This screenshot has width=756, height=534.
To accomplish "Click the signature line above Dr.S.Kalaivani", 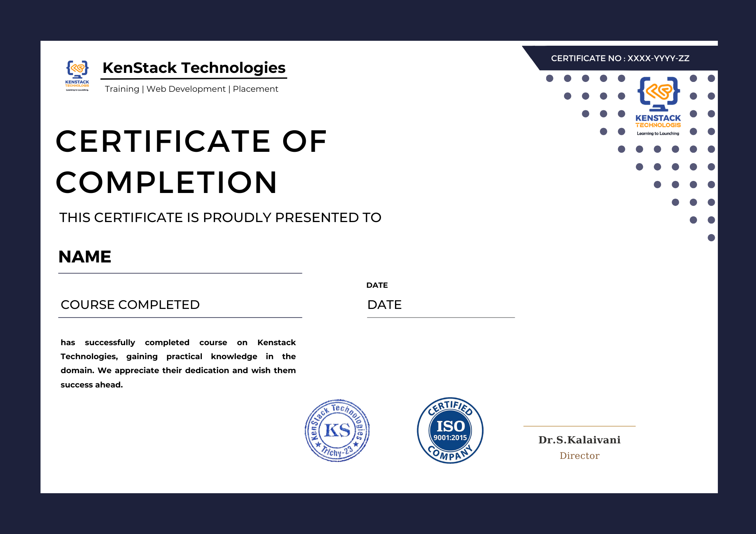I will click(579, 426).
